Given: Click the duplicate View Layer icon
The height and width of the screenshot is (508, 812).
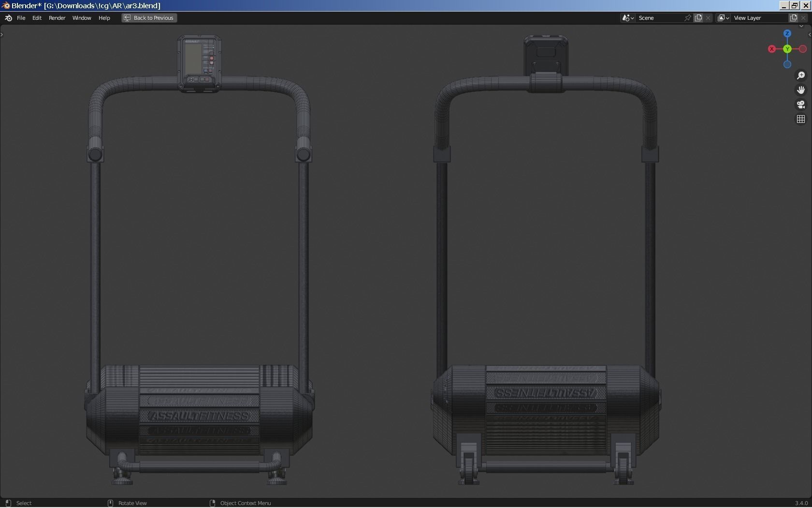Looking at the screenshot, I should [793, 18].
